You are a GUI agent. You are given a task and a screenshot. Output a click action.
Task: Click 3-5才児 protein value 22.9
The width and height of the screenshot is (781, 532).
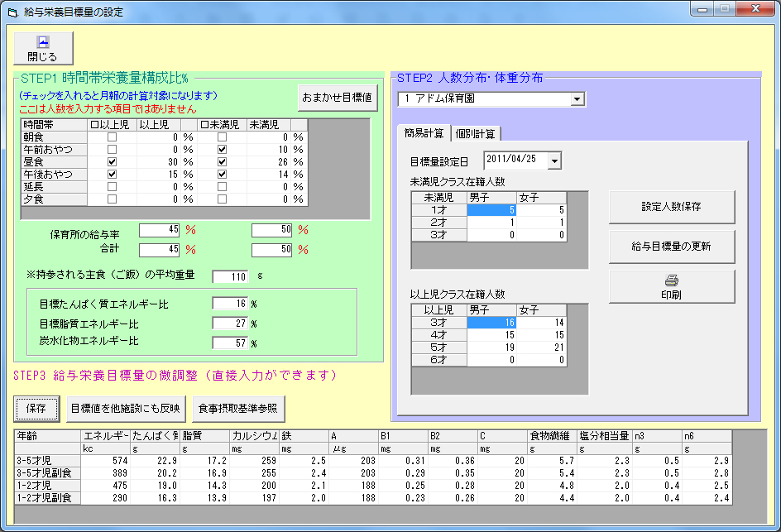pyautogui.click(x=155, y=461)
